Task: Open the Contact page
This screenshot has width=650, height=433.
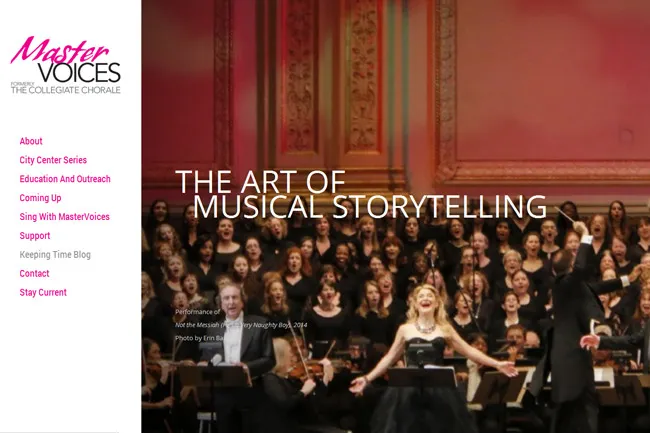Action: click(34, 273)
